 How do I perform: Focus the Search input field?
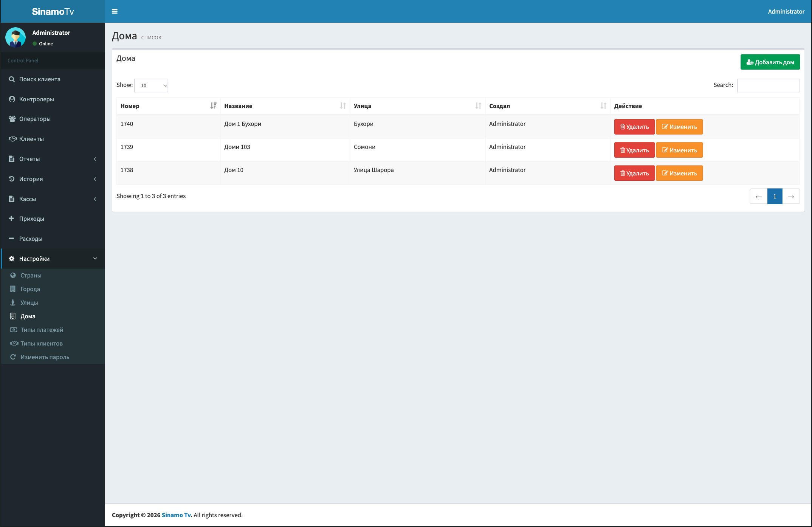[769, 85]
